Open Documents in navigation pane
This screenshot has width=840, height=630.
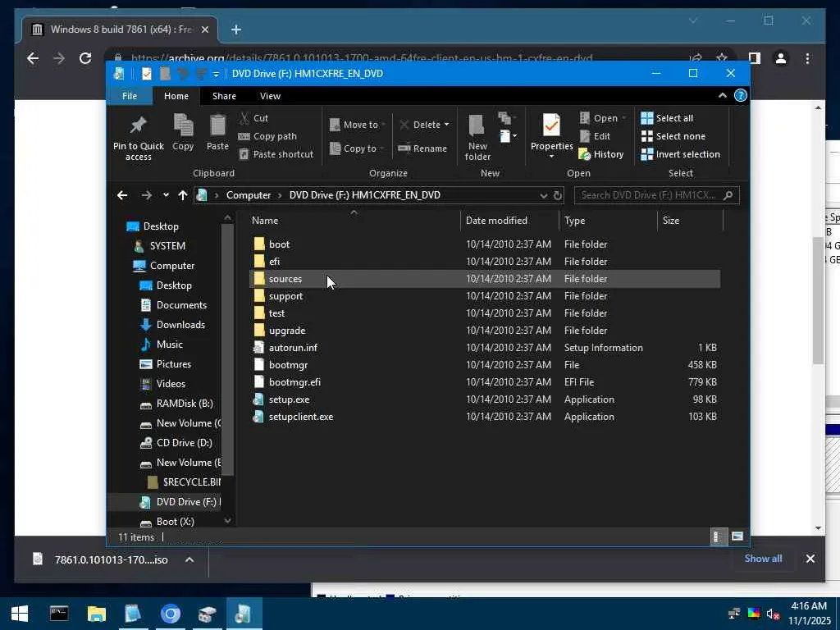pos(181,305)
